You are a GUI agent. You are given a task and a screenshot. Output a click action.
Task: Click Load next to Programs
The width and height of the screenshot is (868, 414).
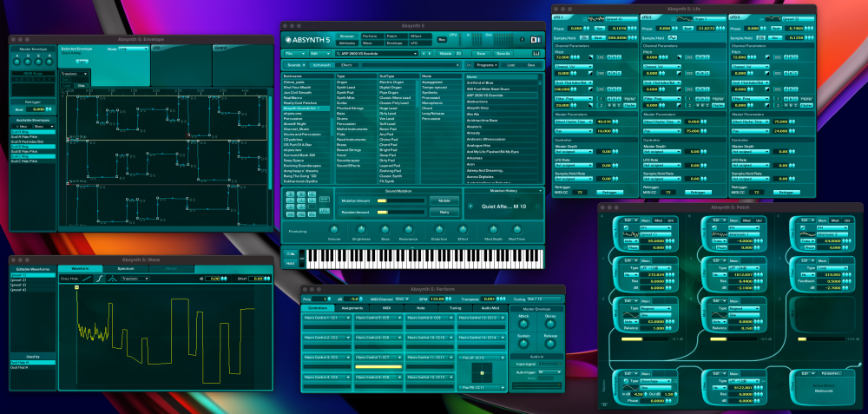[510, 65]
